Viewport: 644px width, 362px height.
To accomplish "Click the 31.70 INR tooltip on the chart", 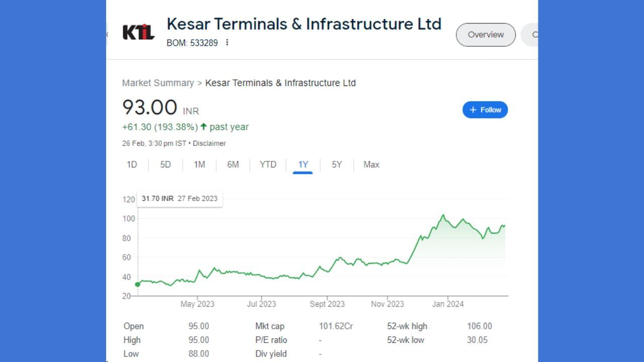I will [180, 199].
